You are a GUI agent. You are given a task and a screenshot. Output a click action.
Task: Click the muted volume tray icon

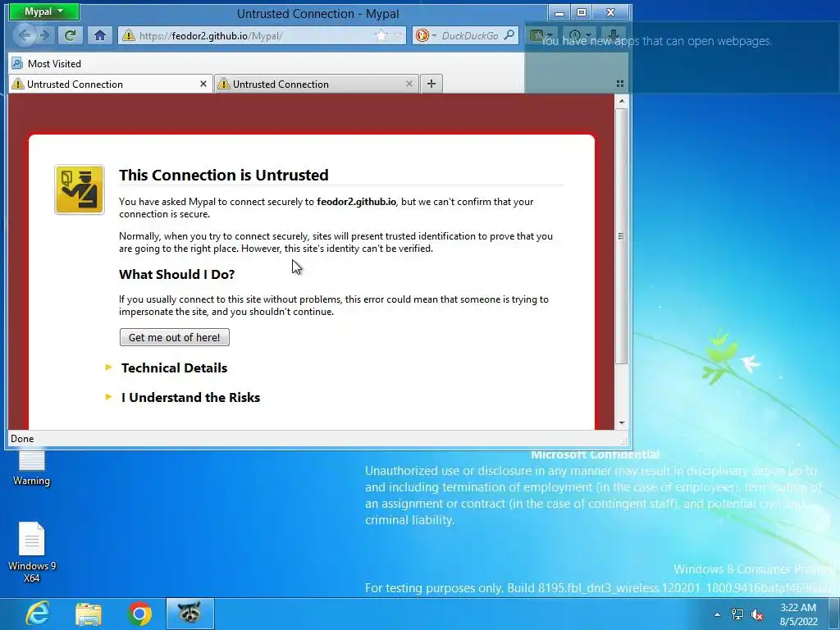click(x=757, y=614)
